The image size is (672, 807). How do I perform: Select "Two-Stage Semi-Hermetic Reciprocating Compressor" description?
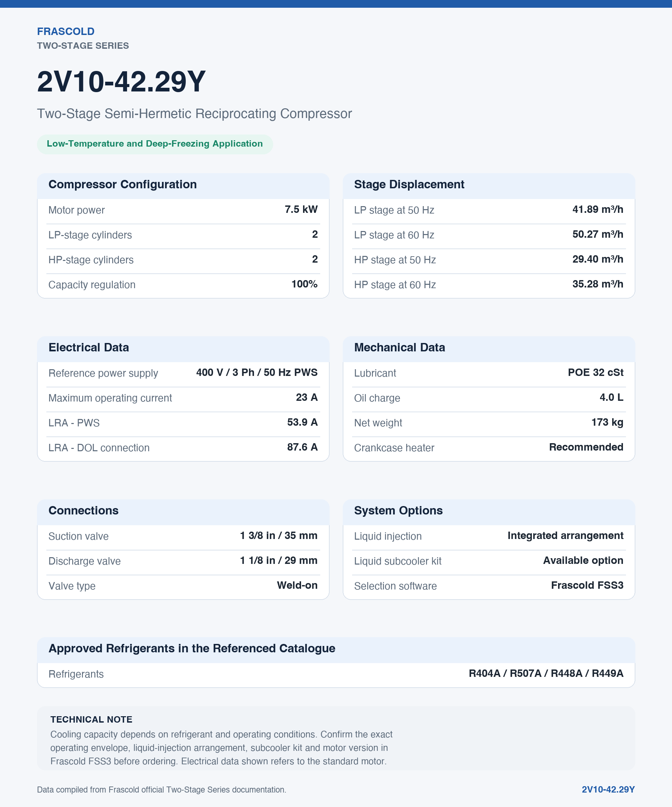tap(194, 114)
